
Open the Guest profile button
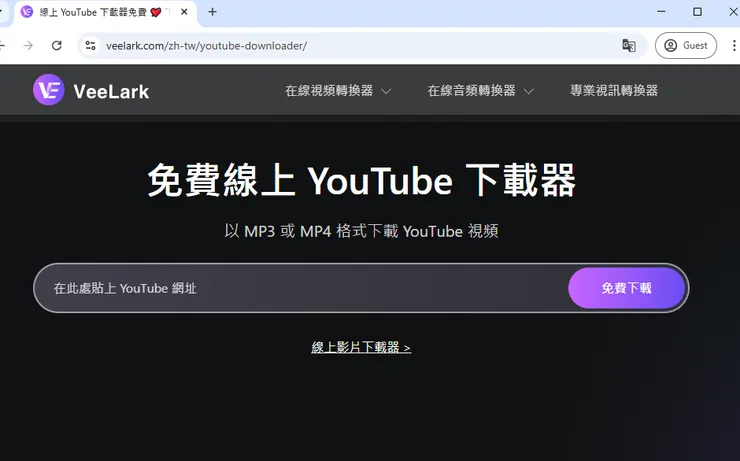click(x=686, y=45)
